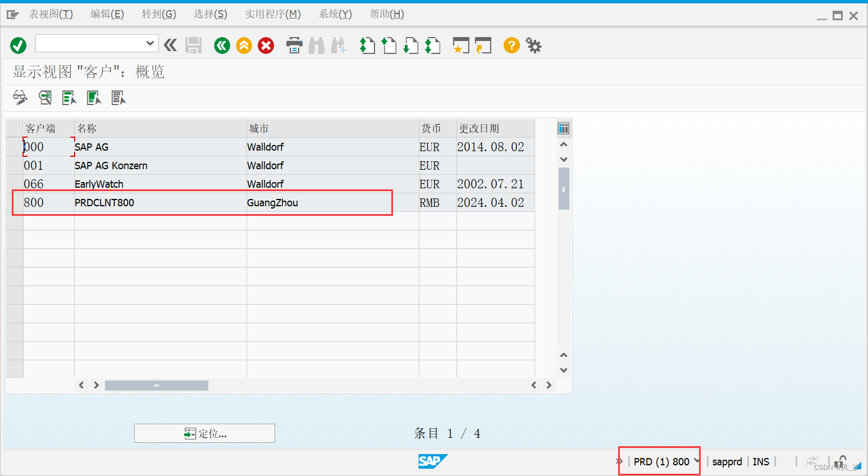This screenshot has height=476, width=868.
Task: Click the Save diskette icon
Action: pos(194,46)
